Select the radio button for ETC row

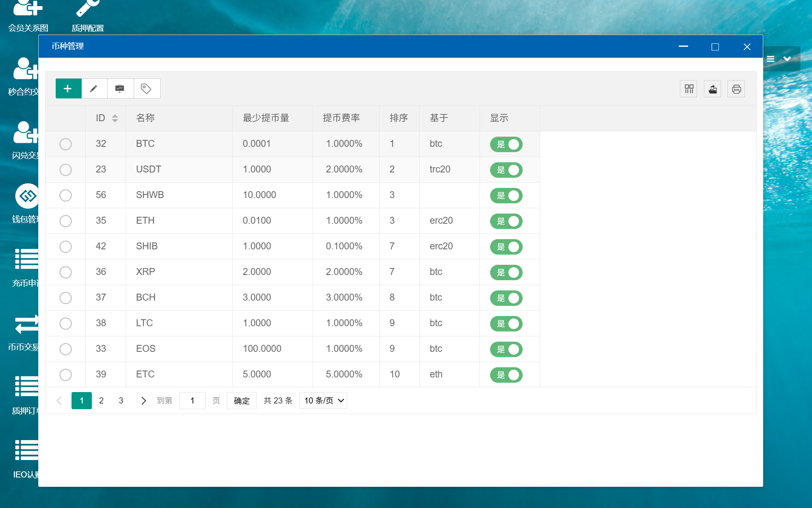pos(65,375)
